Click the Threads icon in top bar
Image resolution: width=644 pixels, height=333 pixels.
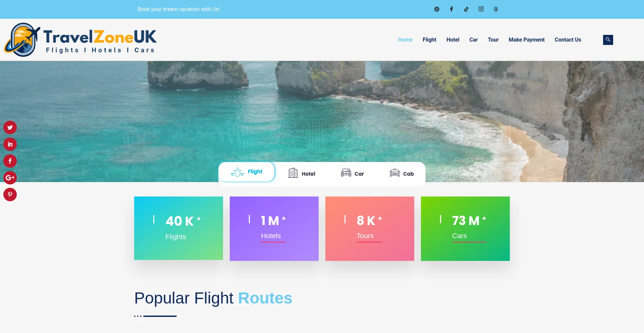(496, 9)
